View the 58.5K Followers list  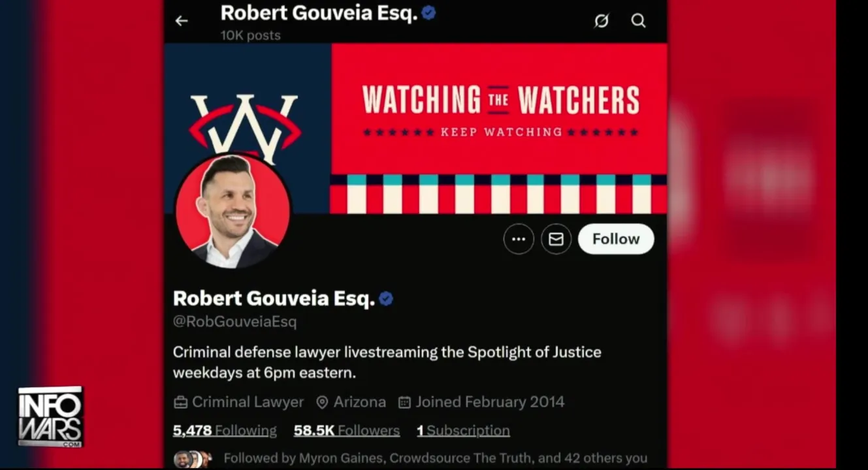coord(347,431)
